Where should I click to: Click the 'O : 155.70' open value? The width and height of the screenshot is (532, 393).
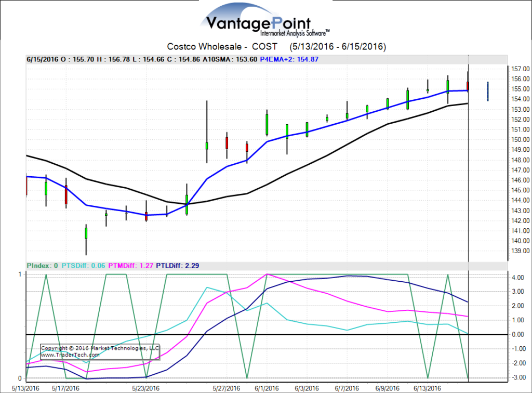coord(77,59)
